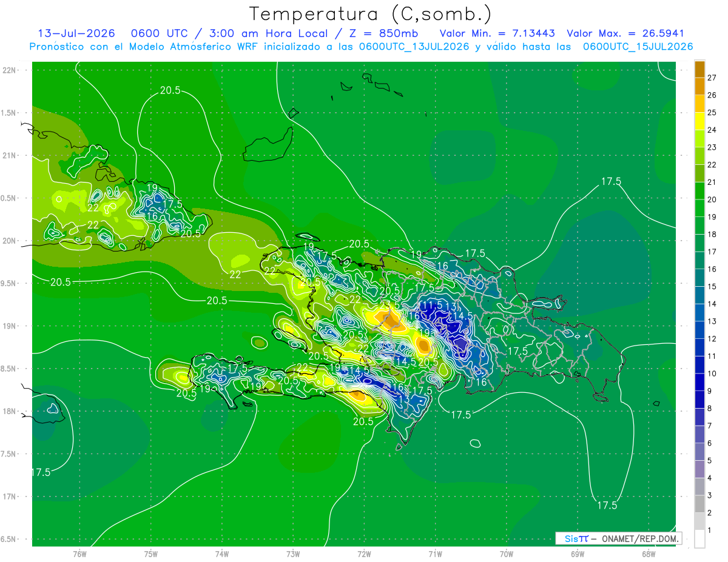Click legend value '21'
Screen dimensions: 728x562
712,182
